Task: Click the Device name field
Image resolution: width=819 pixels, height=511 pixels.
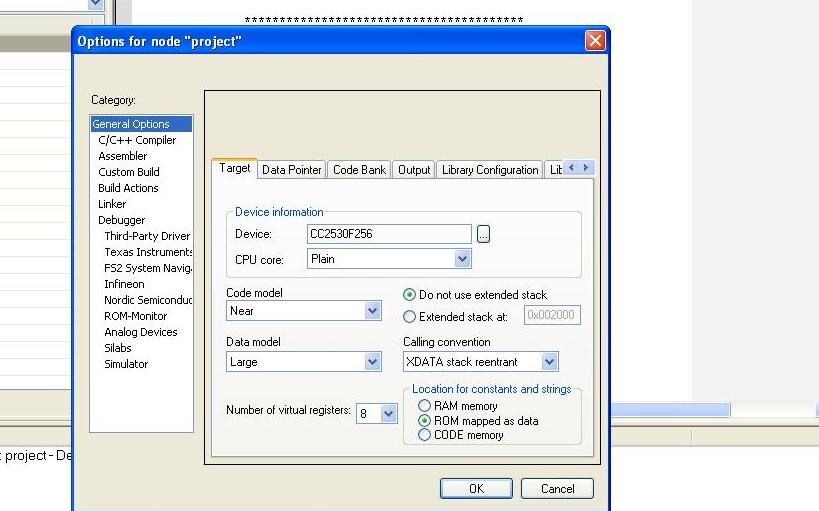Action: 389,234
